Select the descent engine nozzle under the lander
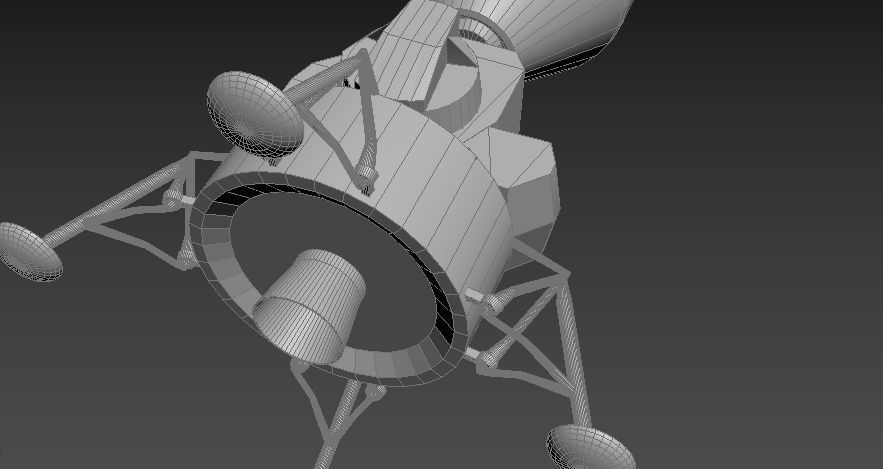This screenshot has width=883, height=469. click(x=309, y=306)
